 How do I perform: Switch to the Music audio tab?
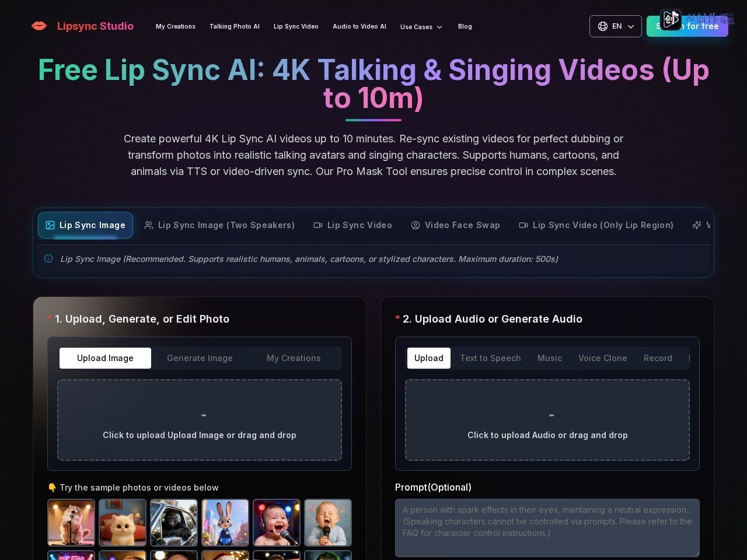tap(550, 358)
